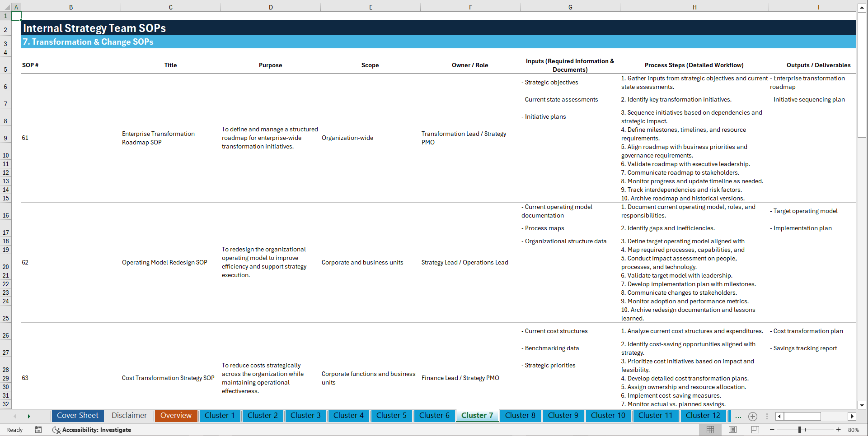Screen dimensions: 868x436
Task: Click the Accessibility checker icon
Action: click(56, 430)
